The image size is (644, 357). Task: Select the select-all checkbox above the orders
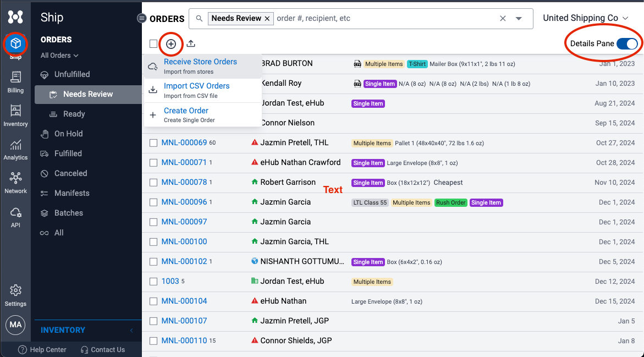(153, 43)
